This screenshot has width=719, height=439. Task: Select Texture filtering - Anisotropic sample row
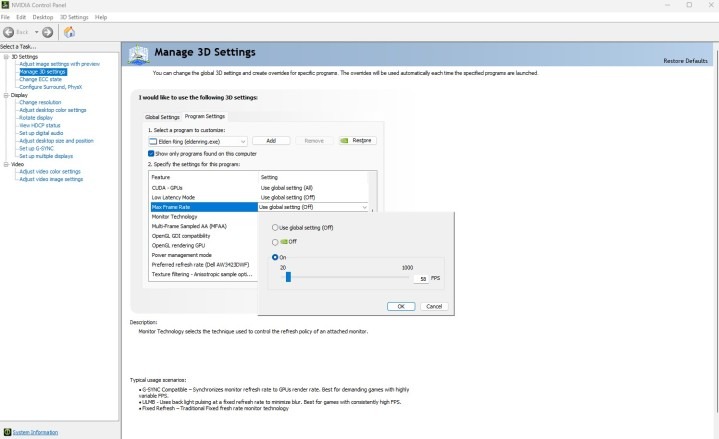coord(204,274)
